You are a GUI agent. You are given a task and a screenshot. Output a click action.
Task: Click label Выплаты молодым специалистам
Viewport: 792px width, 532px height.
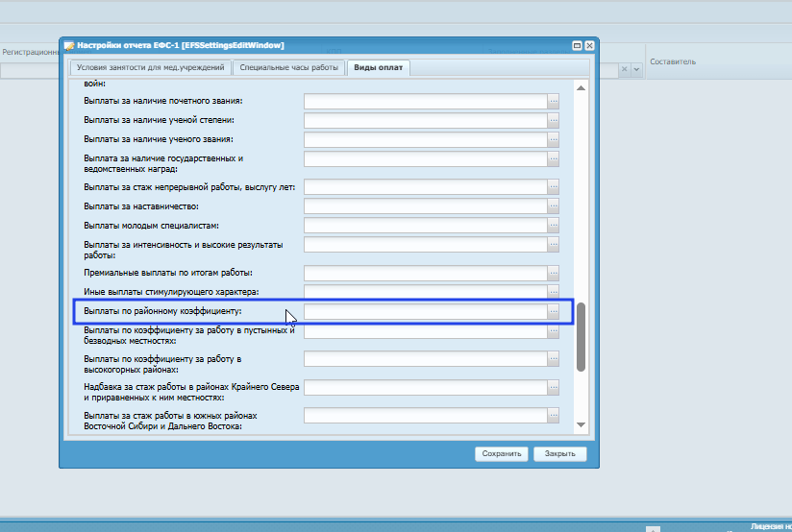tap(152, 226)
